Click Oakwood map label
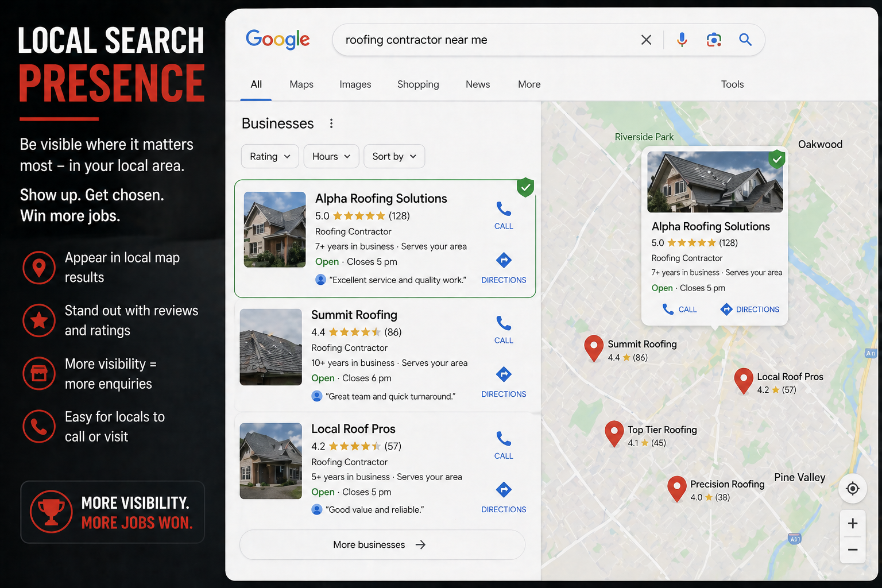Screen dimensions: 882x588 [820, 144]
